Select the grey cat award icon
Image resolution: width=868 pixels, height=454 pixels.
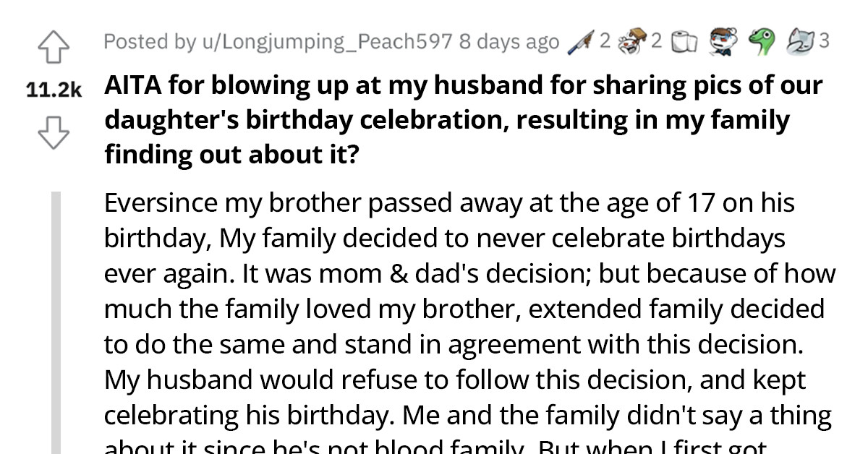pyautogui.click(x=799, y=42)
